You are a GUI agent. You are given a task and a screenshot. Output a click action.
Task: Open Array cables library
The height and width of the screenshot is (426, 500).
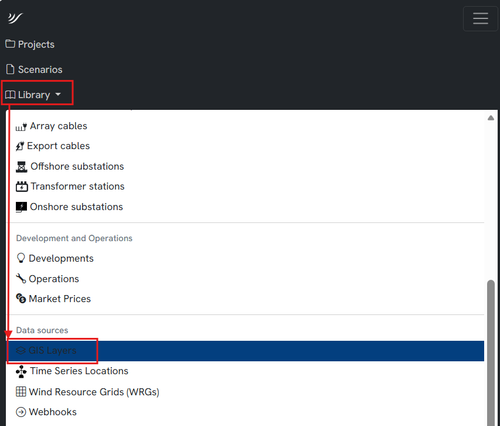(x=58, y=126)
